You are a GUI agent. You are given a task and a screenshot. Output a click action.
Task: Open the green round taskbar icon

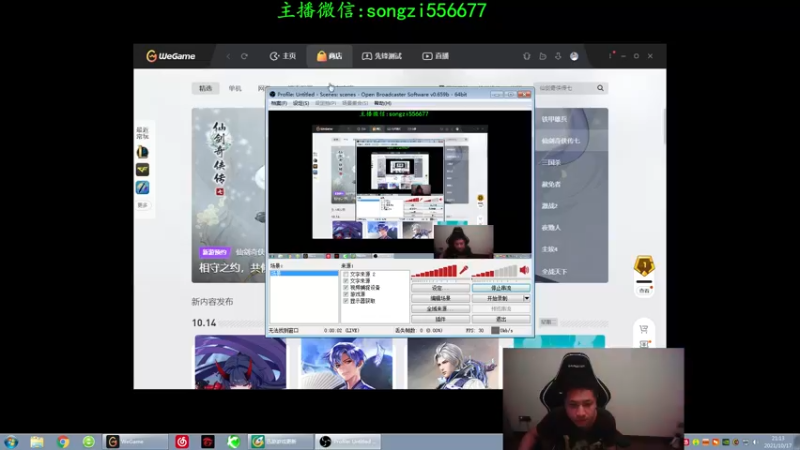point(89,442)
